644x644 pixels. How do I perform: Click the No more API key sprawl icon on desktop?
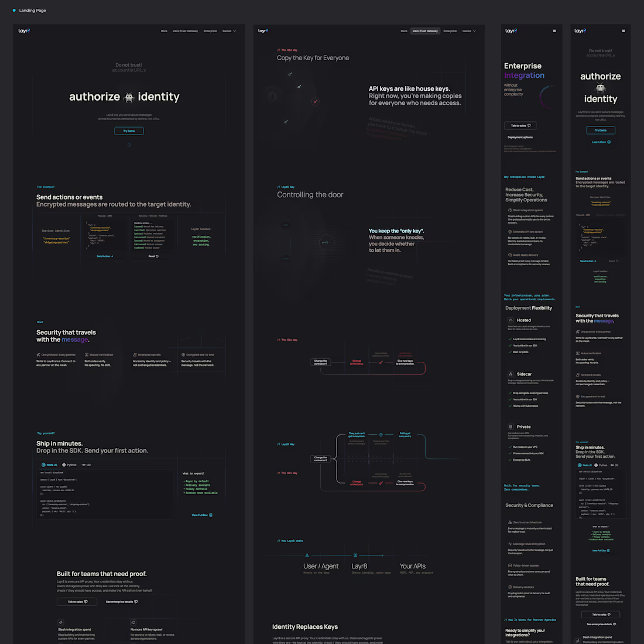tap(133, 622)
